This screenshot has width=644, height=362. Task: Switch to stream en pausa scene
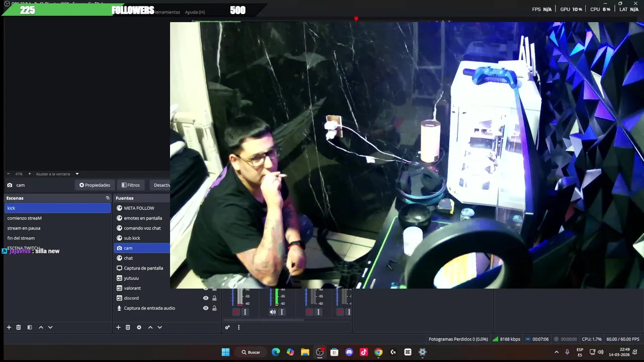57,228
